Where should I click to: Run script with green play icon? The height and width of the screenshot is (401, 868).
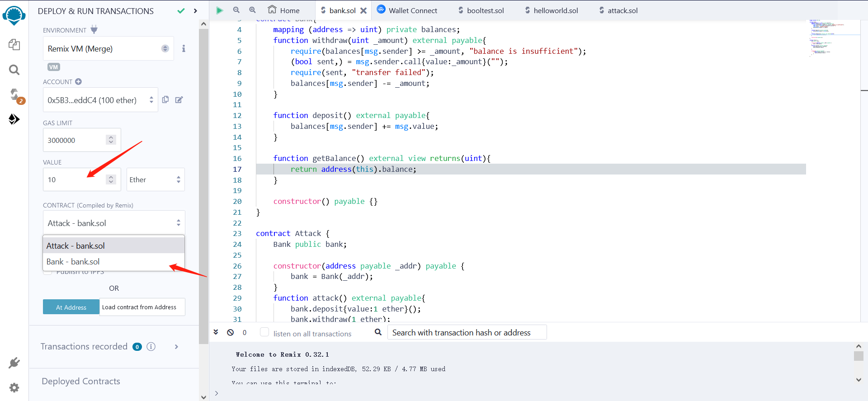click(220, 10)
